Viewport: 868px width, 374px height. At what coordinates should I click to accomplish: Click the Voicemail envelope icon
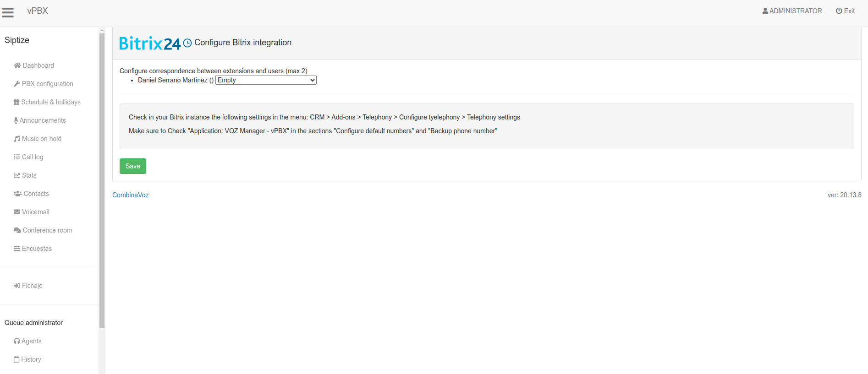click(17, 212)
